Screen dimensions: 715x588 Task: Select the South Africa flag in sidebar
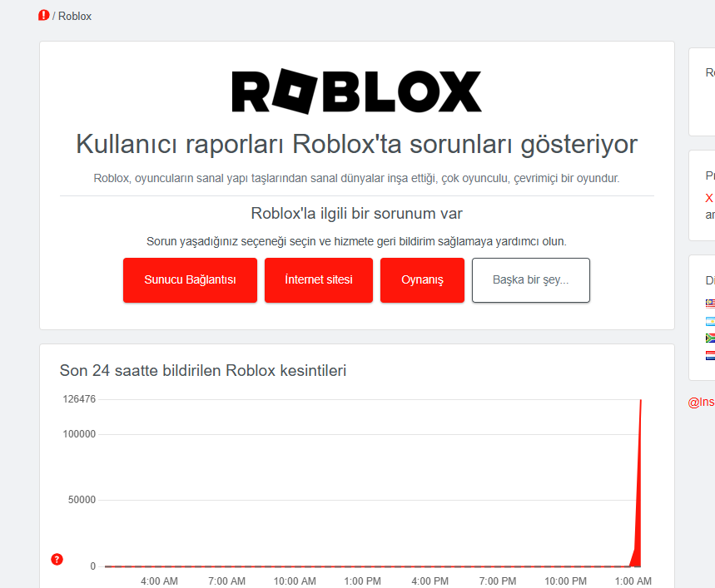point(711,338)
